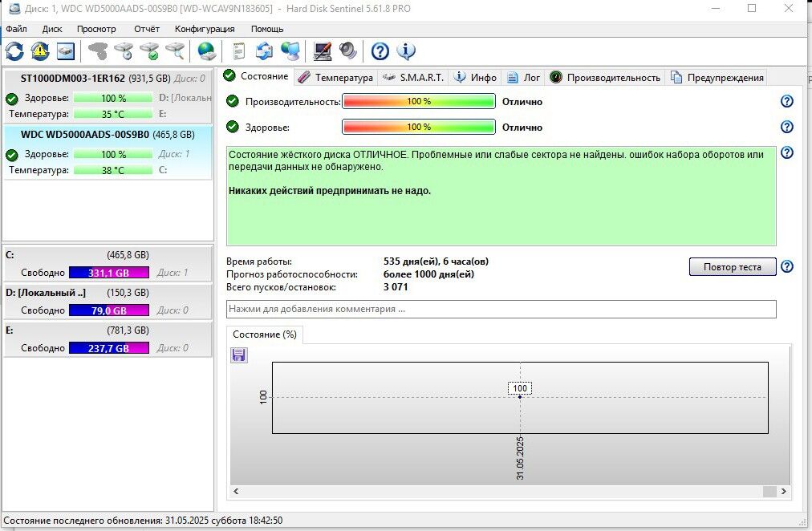Select the E: partition header row

pos(108,330)
